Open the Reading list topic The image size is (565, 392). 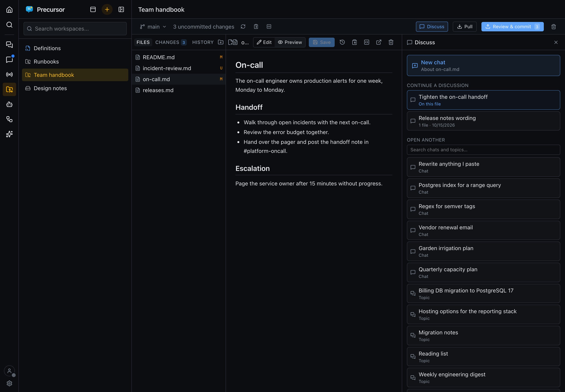pos(483,357)
